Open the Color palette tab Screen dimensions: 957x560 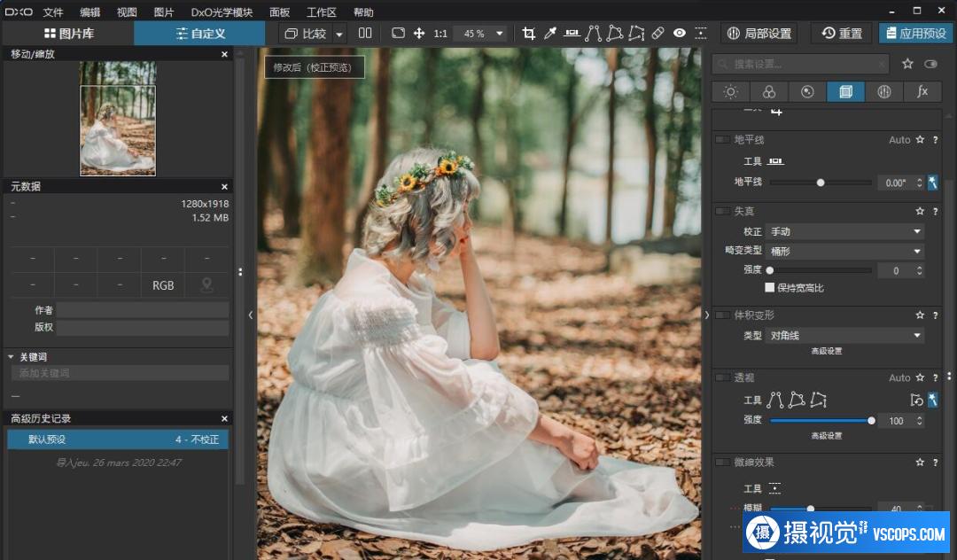click(769, 92)
